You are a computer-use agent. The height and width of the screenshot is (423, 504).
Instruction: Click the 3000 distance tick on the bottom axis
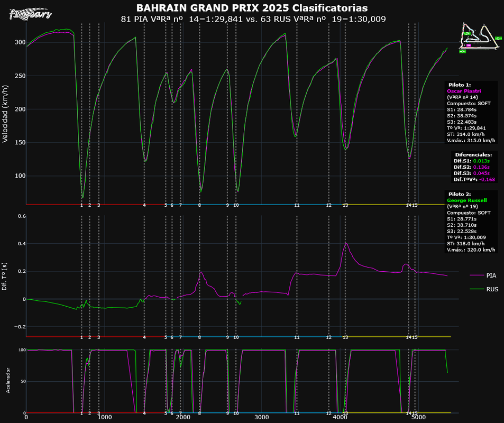(262, 417)
